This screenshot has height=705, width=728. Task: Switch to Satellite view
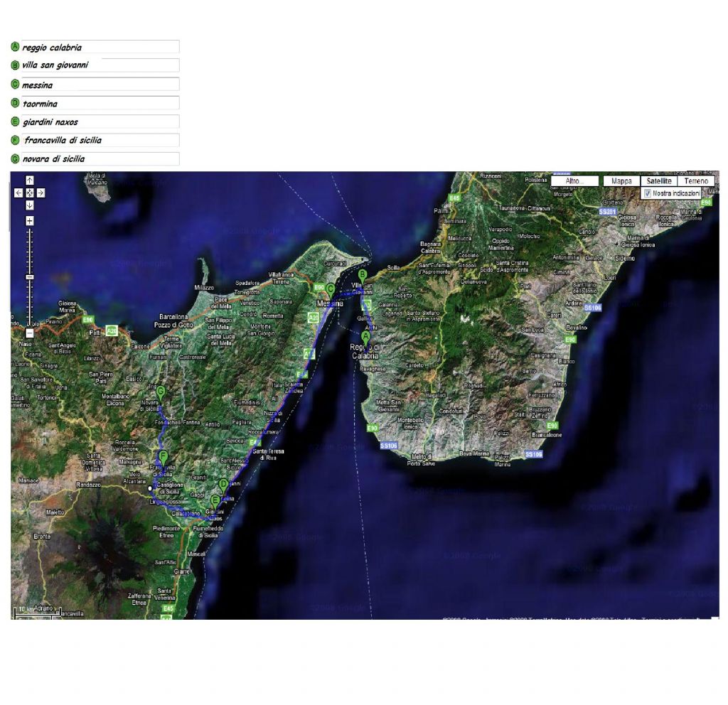(659, 181)
